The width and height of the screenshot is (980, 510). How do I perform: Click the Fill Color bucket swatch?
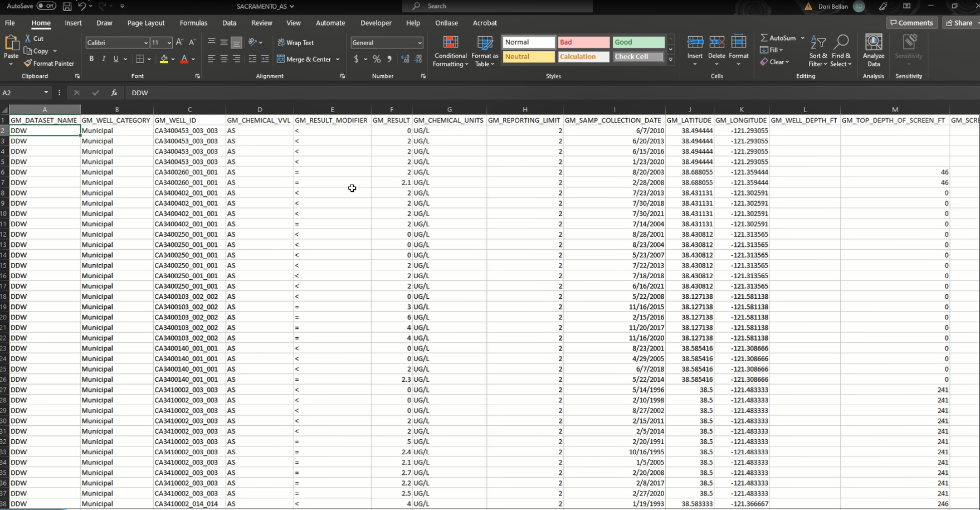click(164, 59)
